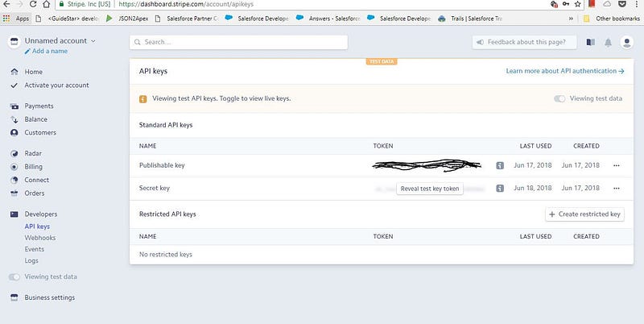Expand the bookmarks bar overflow chevron
The image size is (644, 324).
click(571, 19)
